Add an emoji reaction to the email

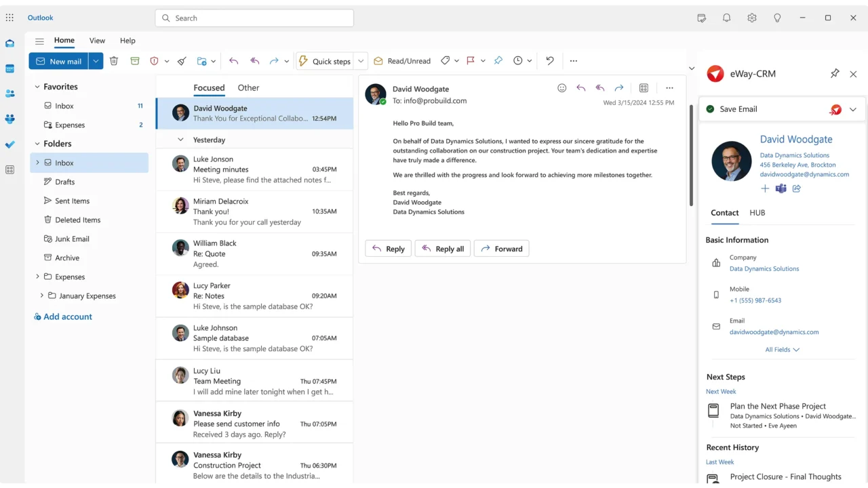561,88
